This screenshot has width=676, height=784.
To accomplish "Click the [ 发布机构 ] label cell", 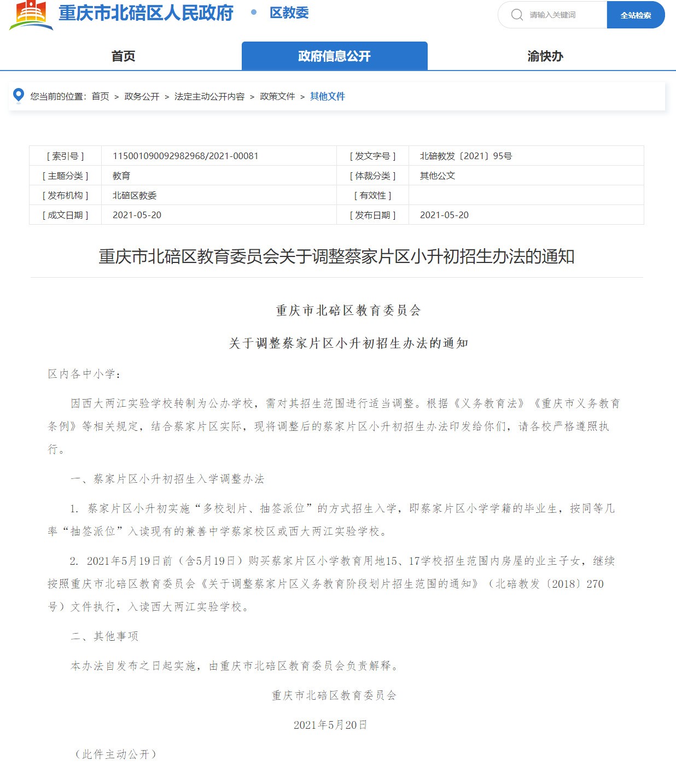I will tap(66, 195).
